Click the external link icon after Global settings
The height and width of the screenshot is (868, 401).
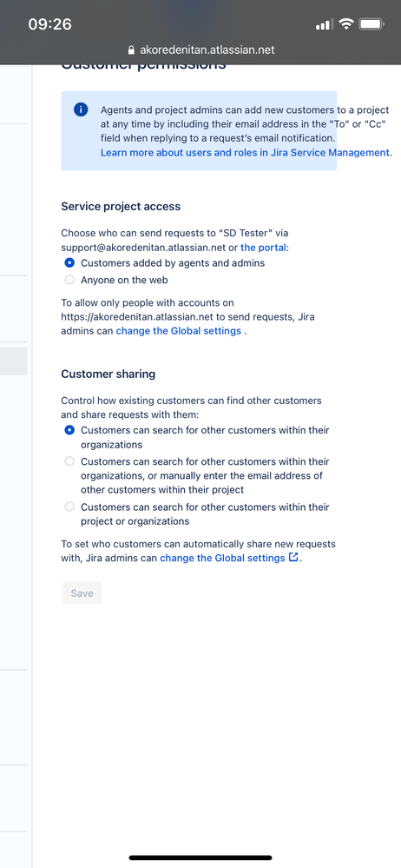click(x=293, y=558)
